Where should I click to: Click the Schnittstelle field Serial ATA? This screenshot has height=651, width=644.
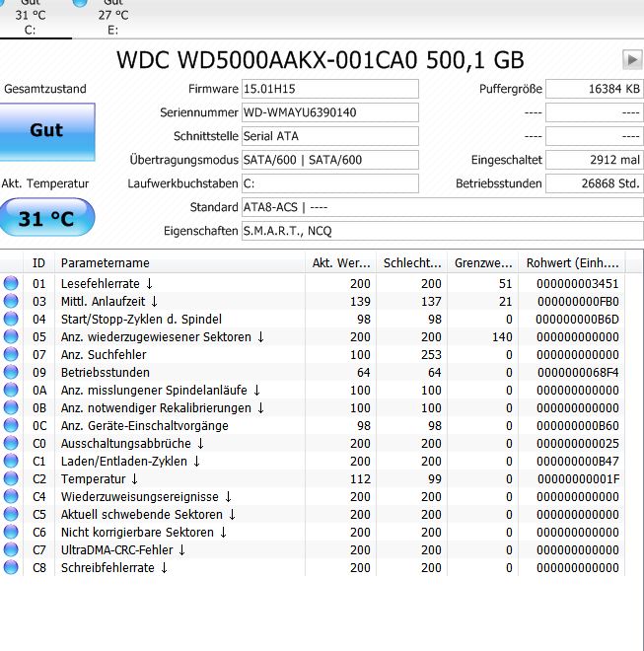pos(330,136)
